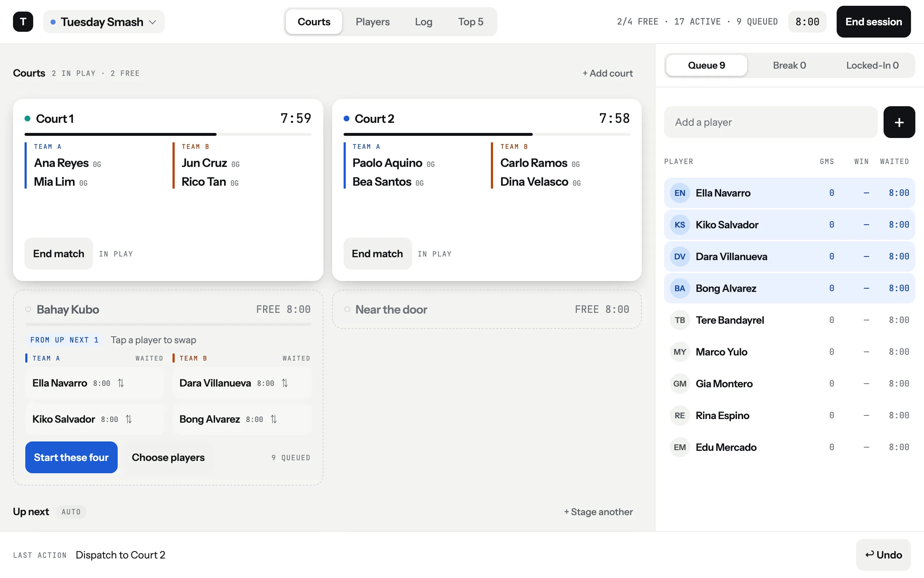The height and width of the screenshot is (578, 924).
Task: Open the Players tab
Action: (372, 22)
